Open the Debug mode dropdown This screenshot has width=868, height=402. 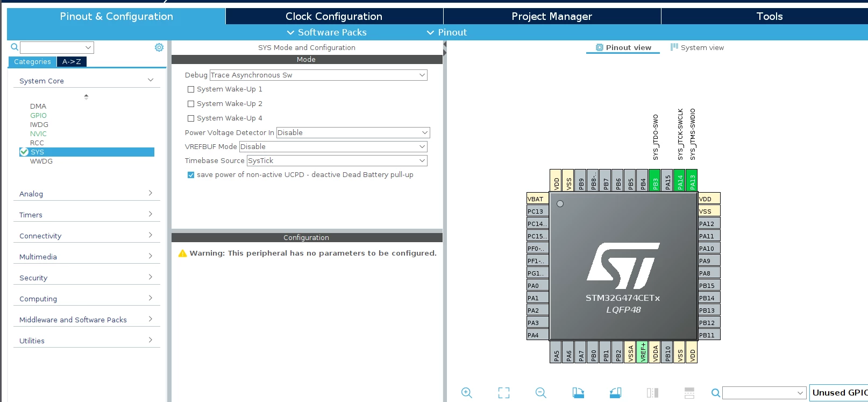(x=318, y=75)
